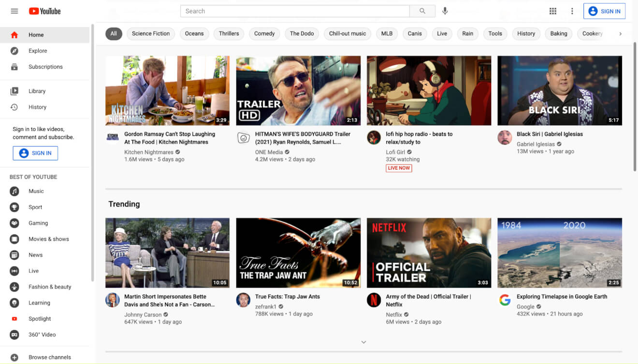Click Johnny Carson channel avatar
Viewport: 638px width, 364px height.
tap(113, 300)
